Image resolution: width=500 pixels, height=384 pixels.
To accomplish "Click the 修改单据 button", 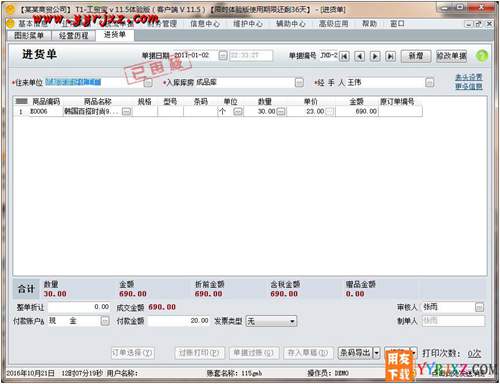I will (x=452, y=56).
